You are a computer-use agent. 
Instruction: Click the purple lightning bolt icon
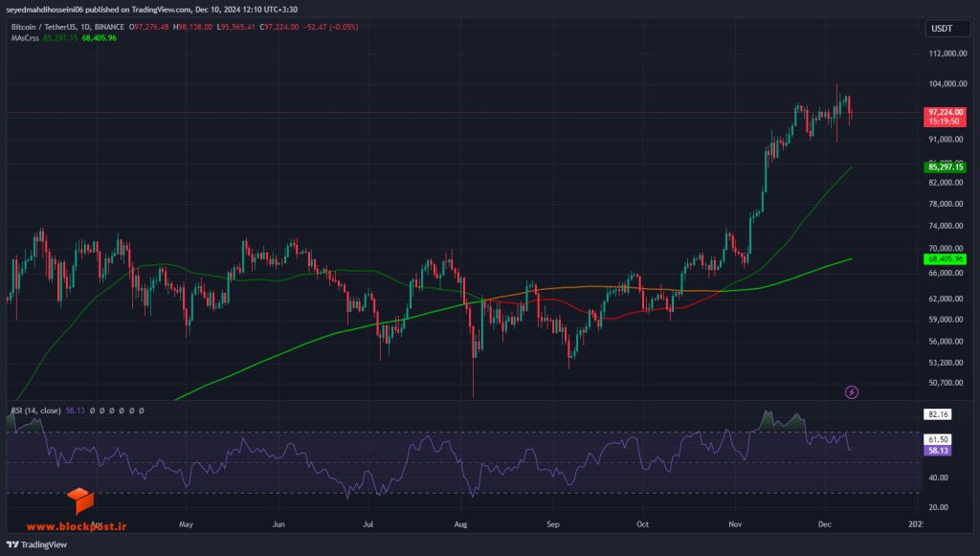tap(851, 392)
